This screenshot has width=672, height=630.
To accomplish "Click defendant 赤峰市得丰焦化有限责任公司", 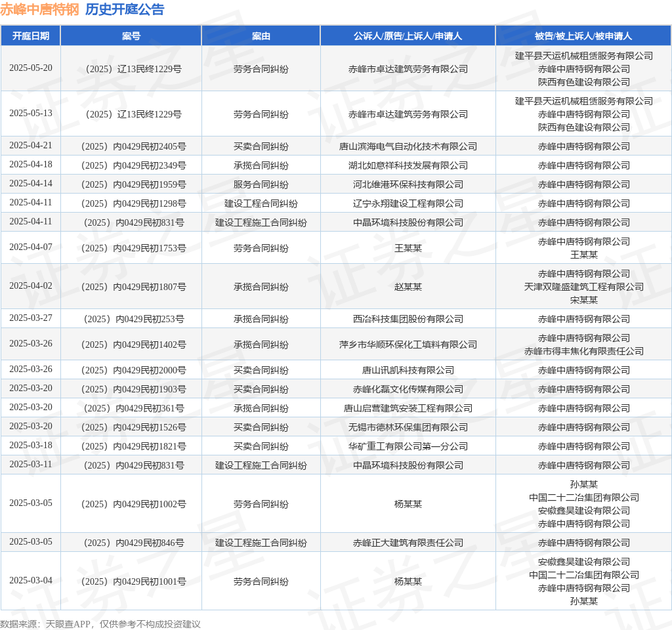I will click(583, 351).
